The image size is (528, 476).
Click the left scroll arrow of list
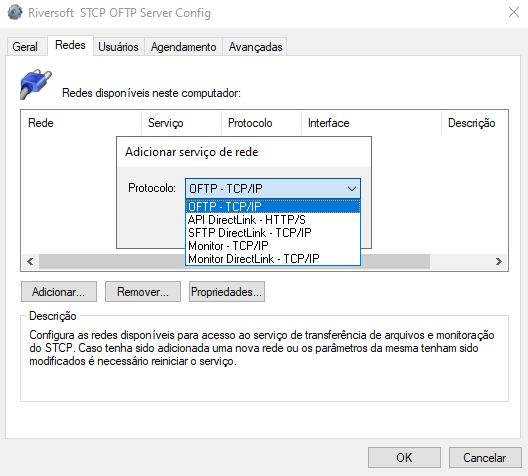pos(30,262)
